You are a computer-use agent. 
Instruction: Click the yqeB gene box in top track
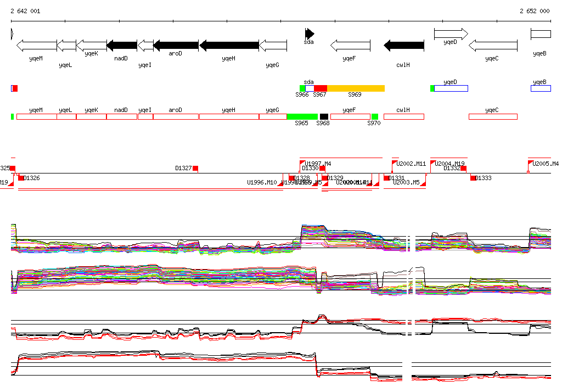(x=541, y=34)
